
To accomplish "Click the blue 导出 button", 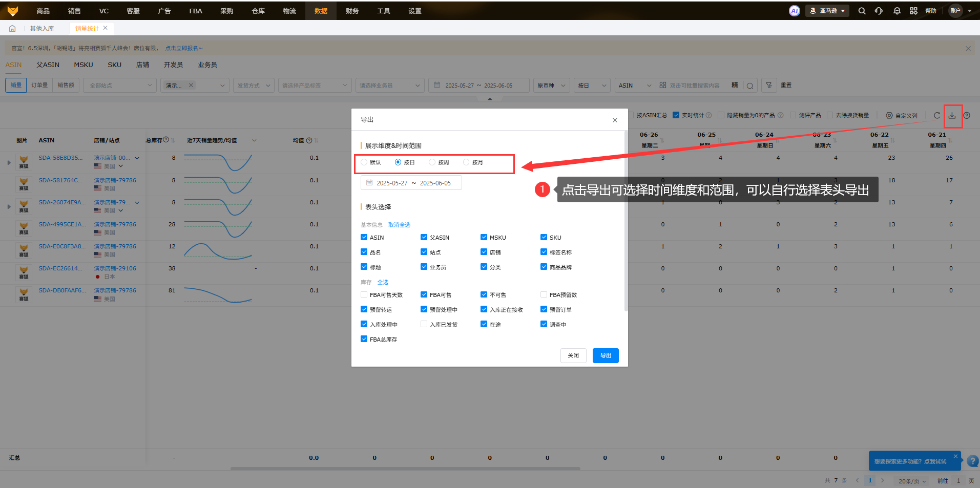I will pos(605,355).
